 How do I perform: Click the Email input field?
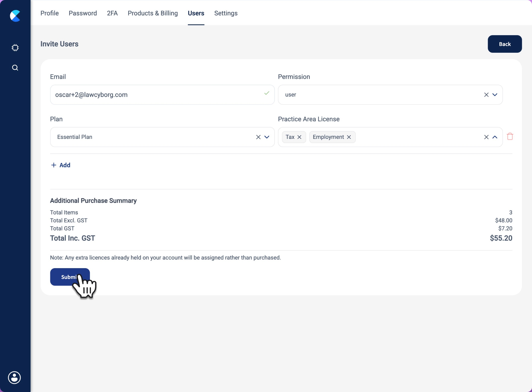(158, 95)
